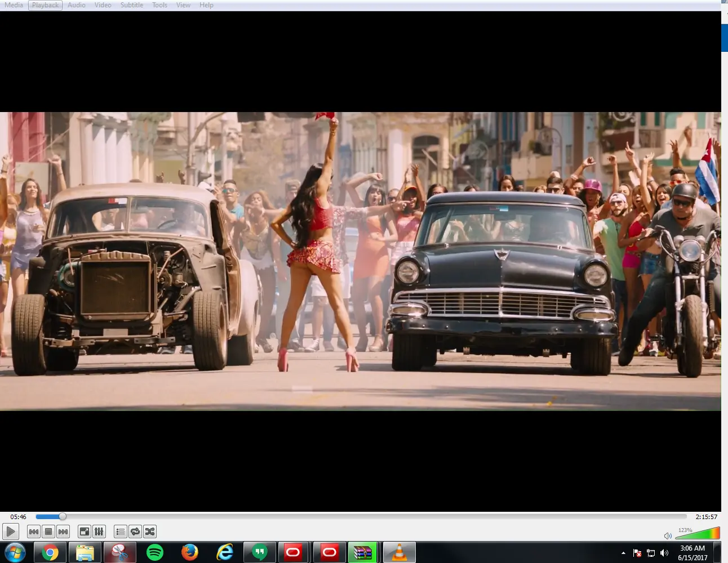728x563 pixels.
Task: Launch Internet Explorer from taskbar
Action: 225,553
